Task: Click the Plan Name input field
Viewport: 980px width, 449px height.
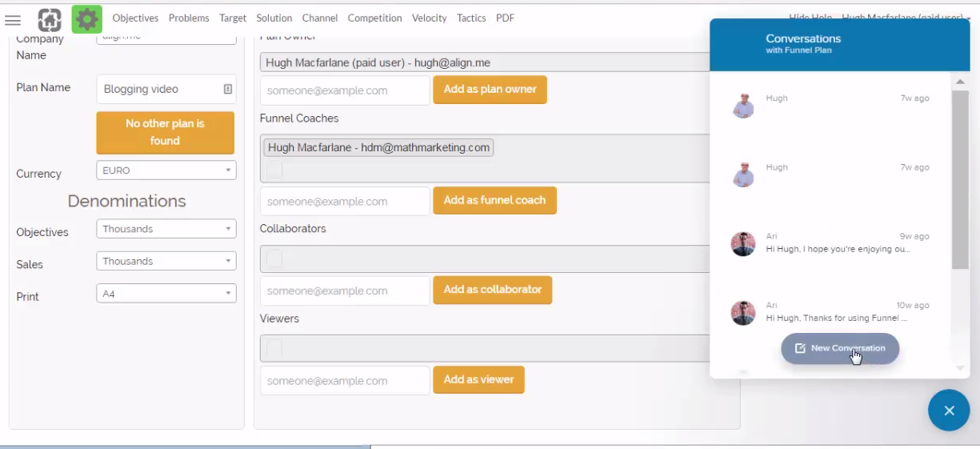Action: click(x=166, y=89)
